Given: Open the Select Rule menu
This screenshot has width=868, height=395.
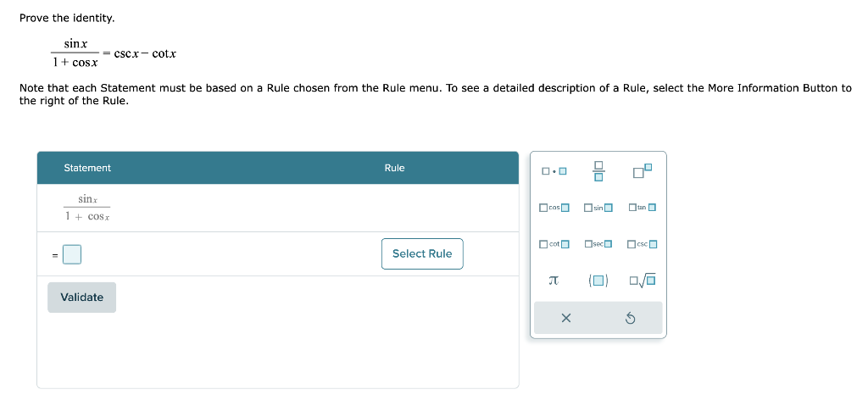Looking at the screenshot, I should [x=422, y=254].
